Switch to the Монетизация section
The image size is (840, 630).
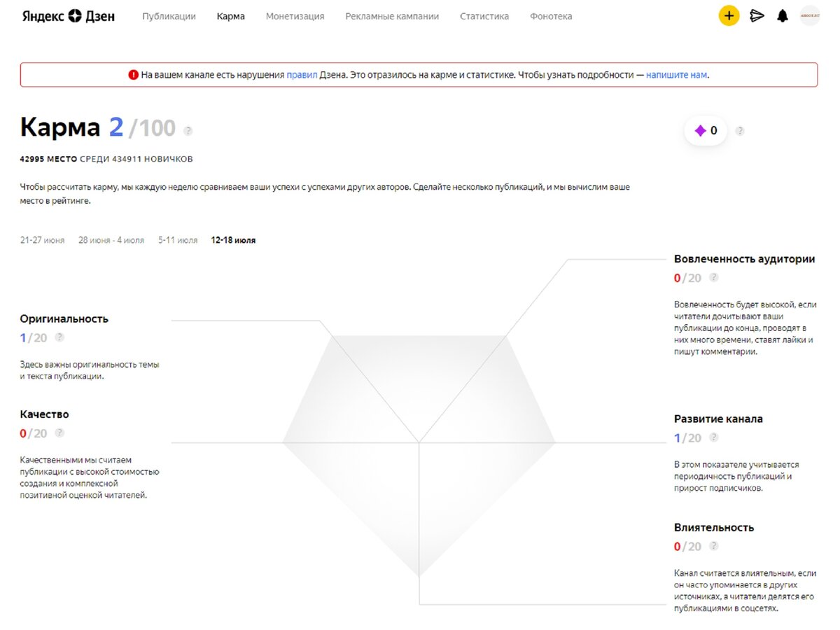pos(294,15)
